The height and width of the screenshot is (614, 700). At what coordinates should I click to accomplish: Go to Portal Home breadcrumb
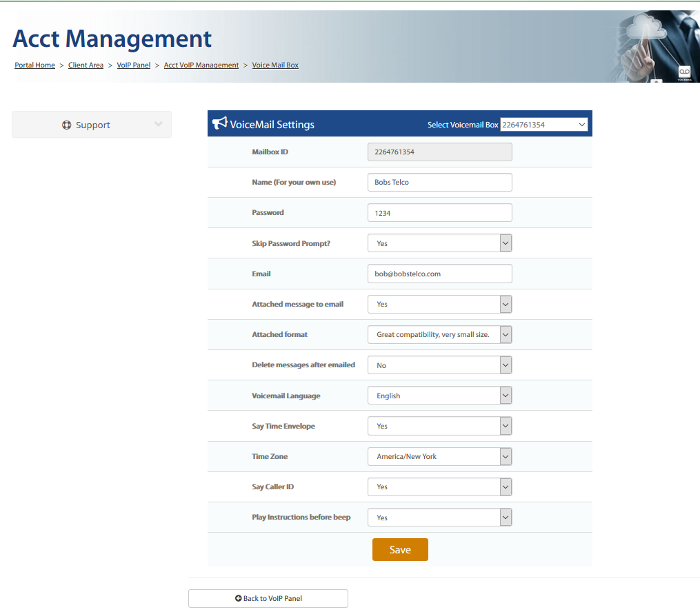[34, 65]
